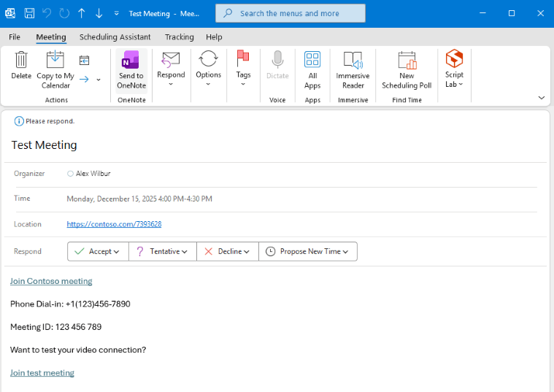Image resolution: width=554 pixels, height=392 pixels.
Task: Open the Tags flag dropdown
Action: (243, 69)
